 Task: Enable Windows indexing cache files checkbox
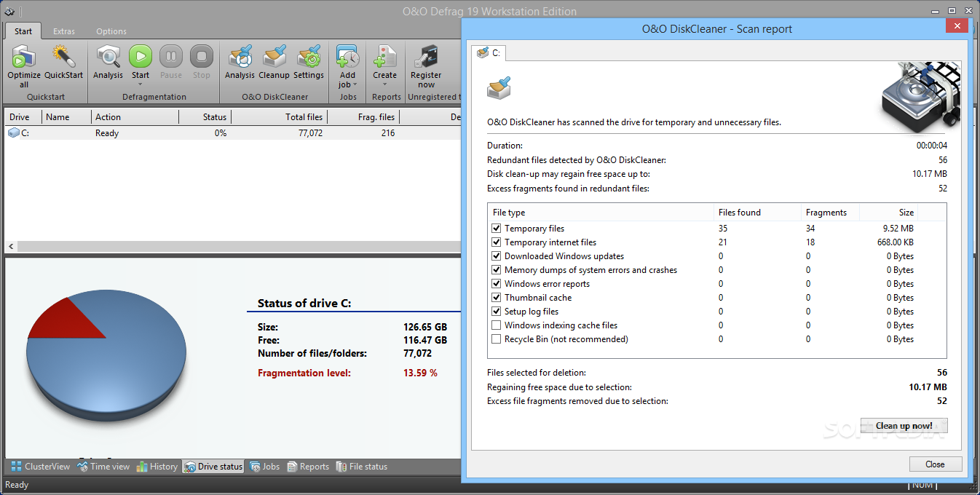click(497, 325)
